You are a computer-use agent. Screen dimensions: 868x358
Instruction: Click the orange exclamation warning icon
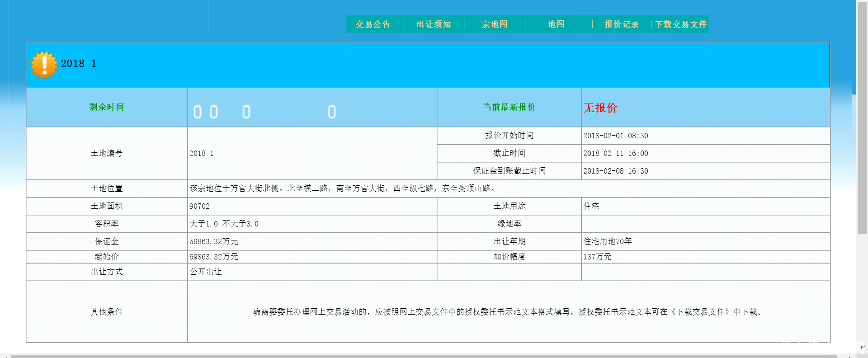coord(44,65)
